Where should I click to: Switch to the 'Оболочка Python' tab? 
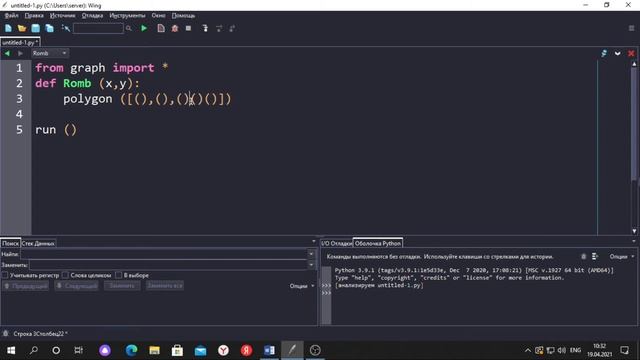coord(378,243)
